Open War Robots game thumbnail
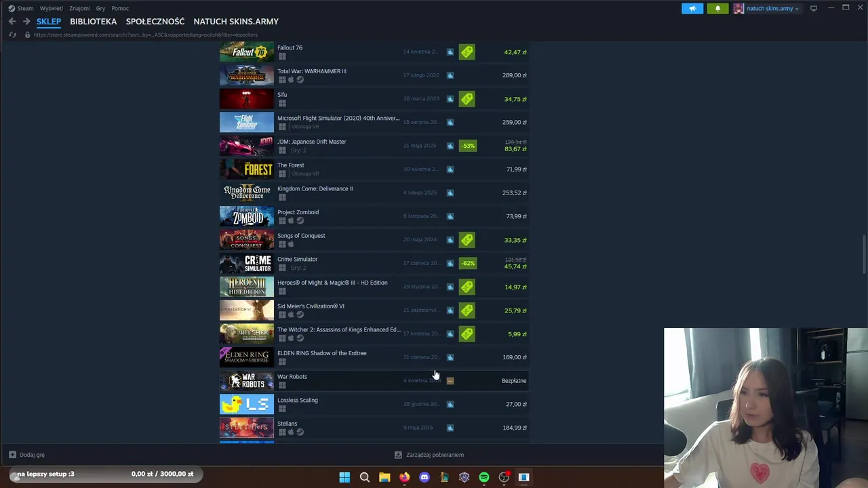 pyautogui.click(x=247, y=381)
